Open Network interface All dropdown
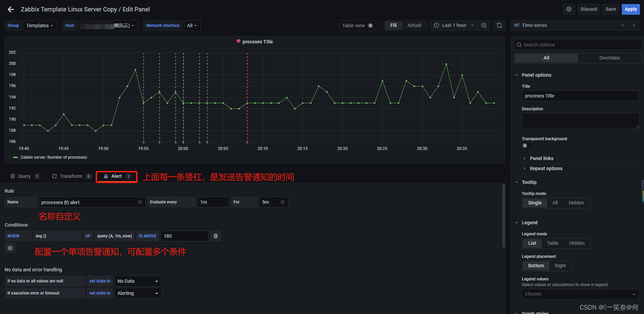The image size is (644, 314). coord(192,26)
